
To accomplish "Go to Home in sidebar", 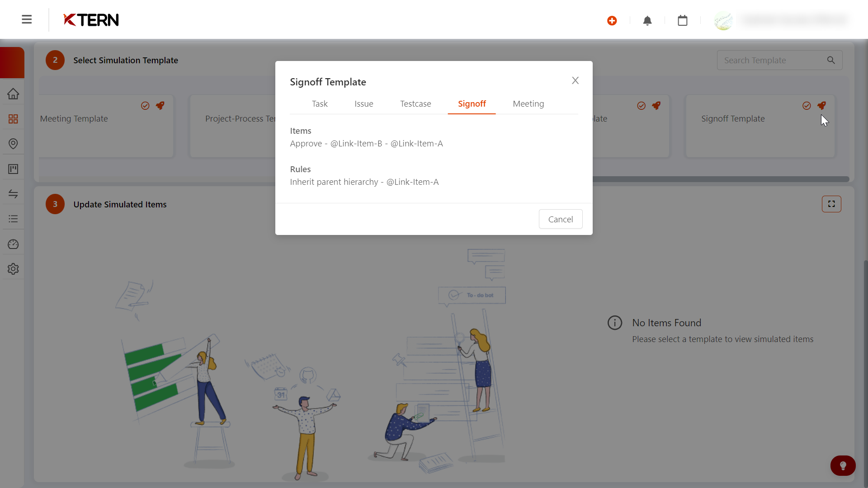I will pos(13,94).
